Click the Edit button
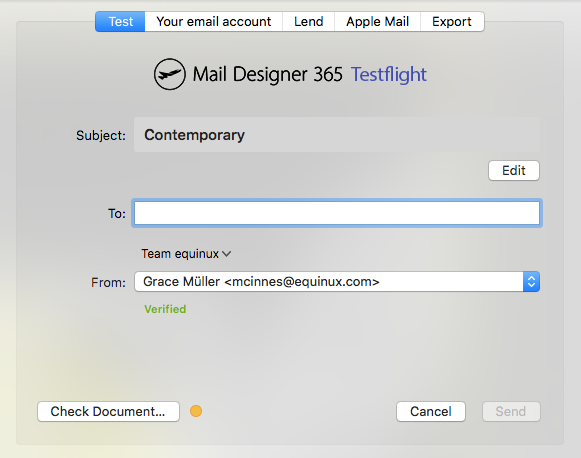Viewport: 581px width, 458px height. coord(514,170)
